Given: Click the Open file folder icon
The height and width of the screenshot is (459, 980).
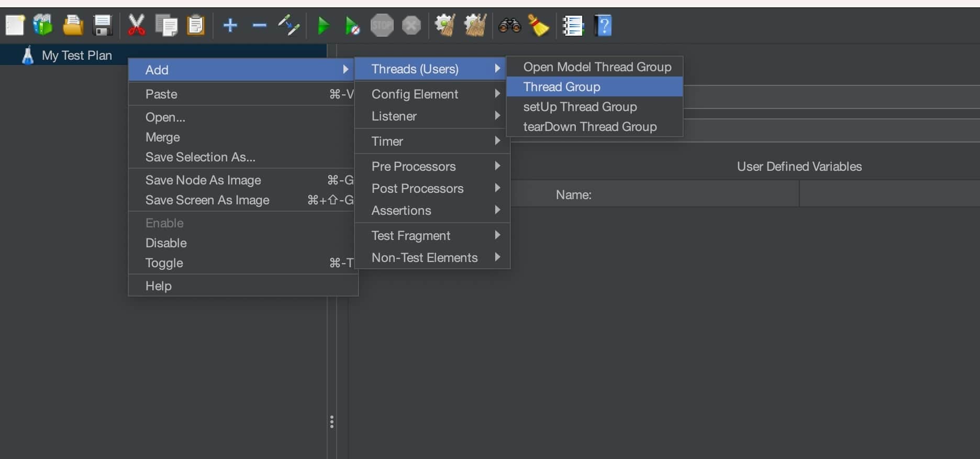Looking at the screenshot, I should point(73,25).
